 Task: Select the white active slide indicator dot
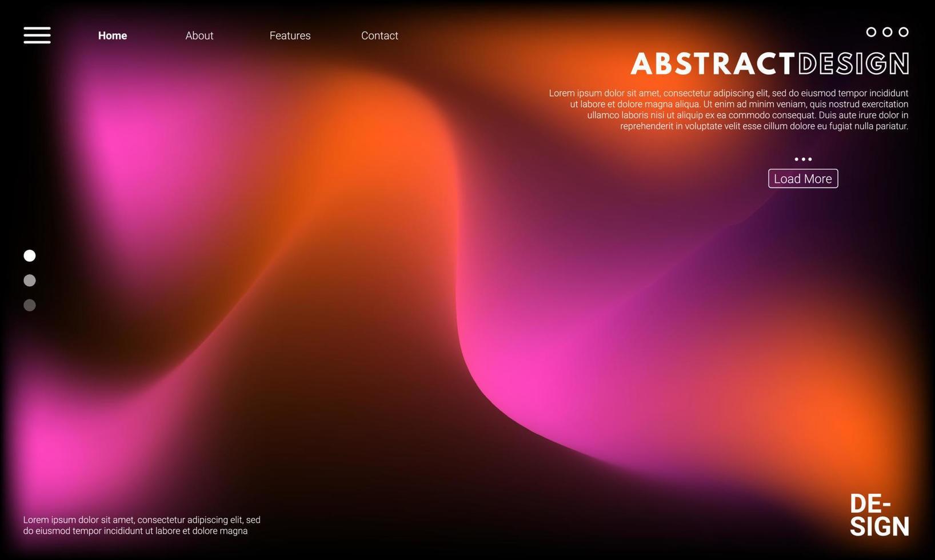pyautogui.click(x=30, y=255)
